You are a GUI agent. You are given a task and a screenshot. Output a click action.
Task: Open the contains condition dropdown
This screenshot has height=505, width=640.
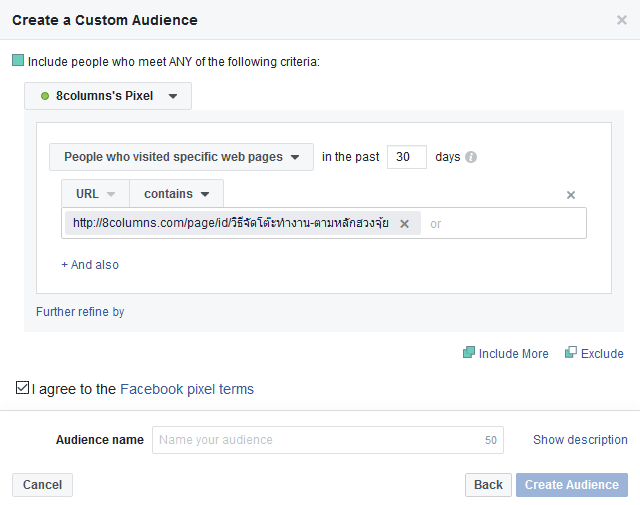click(x=176, y=194)
